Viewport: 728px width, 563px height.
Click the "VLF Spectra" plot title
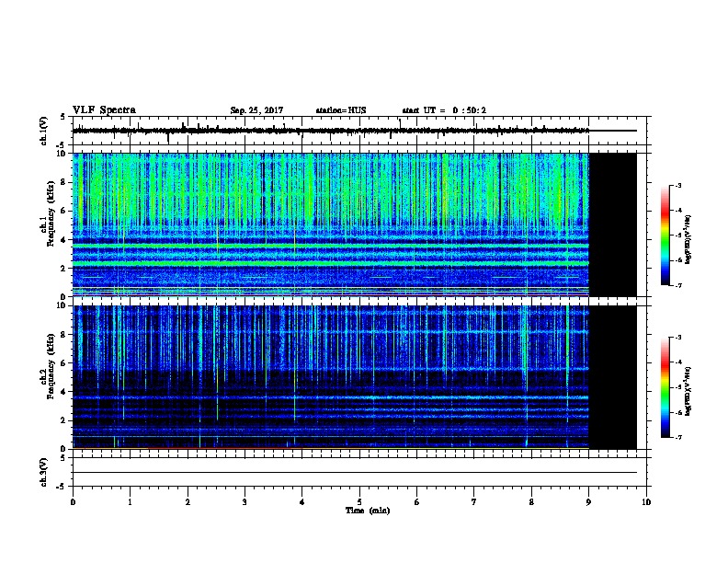point(104,110)
